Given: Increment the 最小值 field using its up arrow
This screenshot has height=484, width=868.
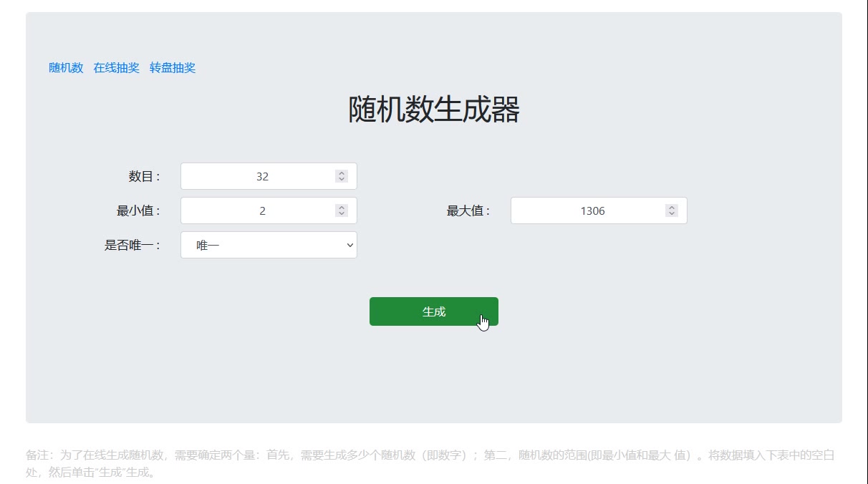Looking at the screenshot, I should click(342, 206).
